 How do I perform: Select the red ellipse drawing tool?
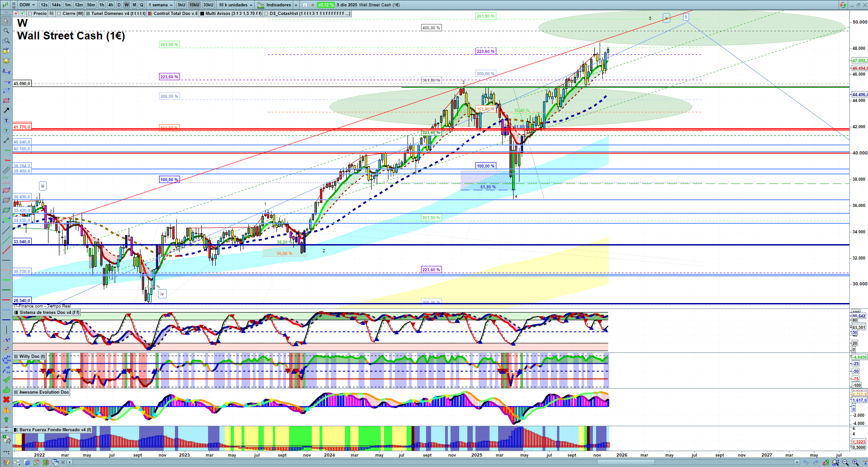click(6, 190)
